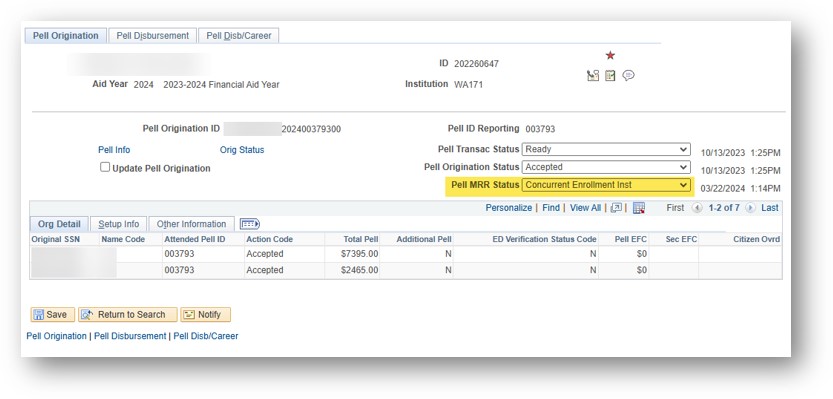Open the speech bubble comments icon

pyautogui.click(x=628, y=75)
